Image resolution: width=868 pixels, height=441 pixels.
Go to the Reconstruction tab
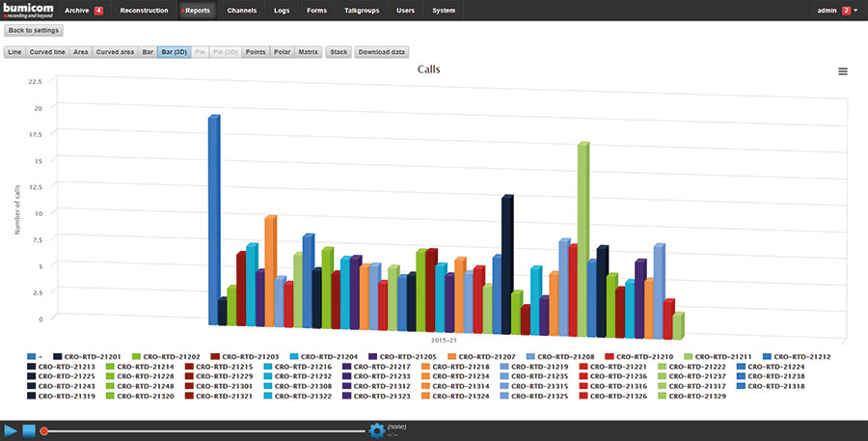tap(144, 11)
